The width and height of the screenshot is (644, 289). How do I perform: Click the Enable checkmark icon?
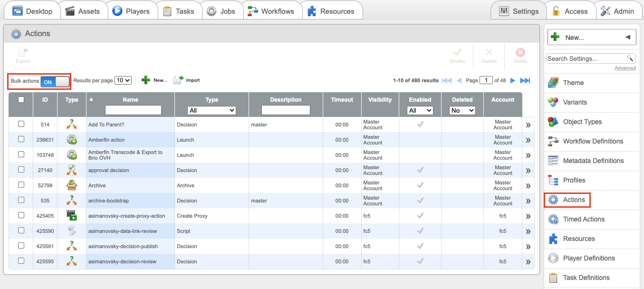(x=457, y=52)
